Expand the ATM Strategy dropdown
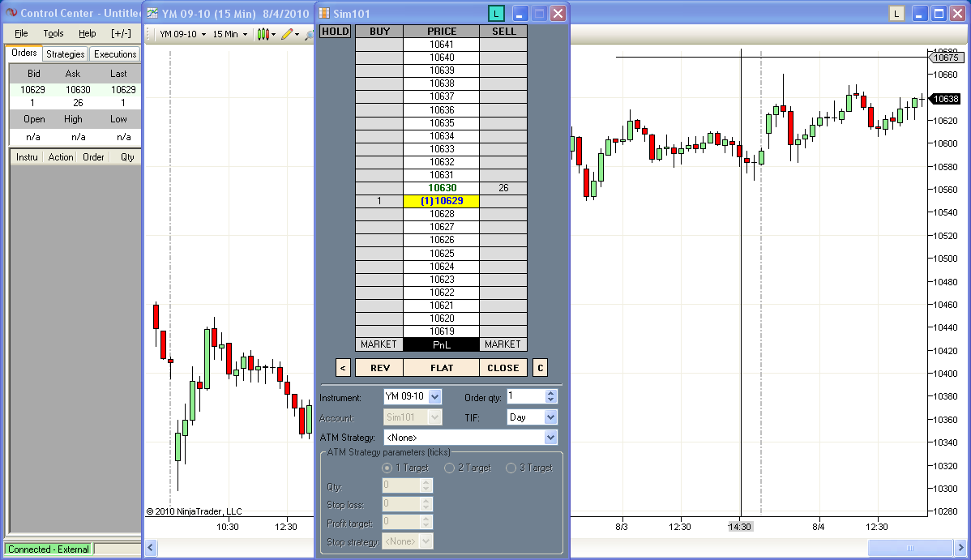This screenshot has height=560, width=971. click(x=550, y=438)
